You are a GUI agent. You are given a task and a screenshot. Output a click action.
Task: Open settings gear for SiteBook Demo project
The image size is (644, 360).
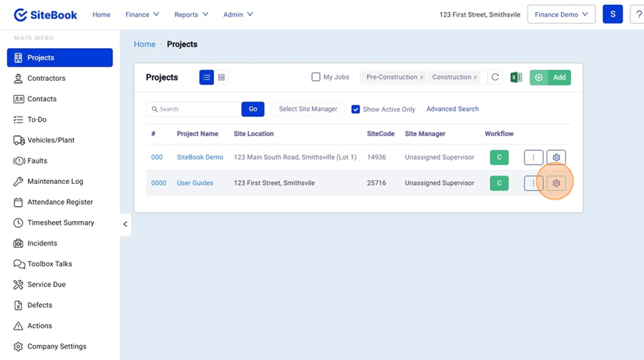click(556, 157)
